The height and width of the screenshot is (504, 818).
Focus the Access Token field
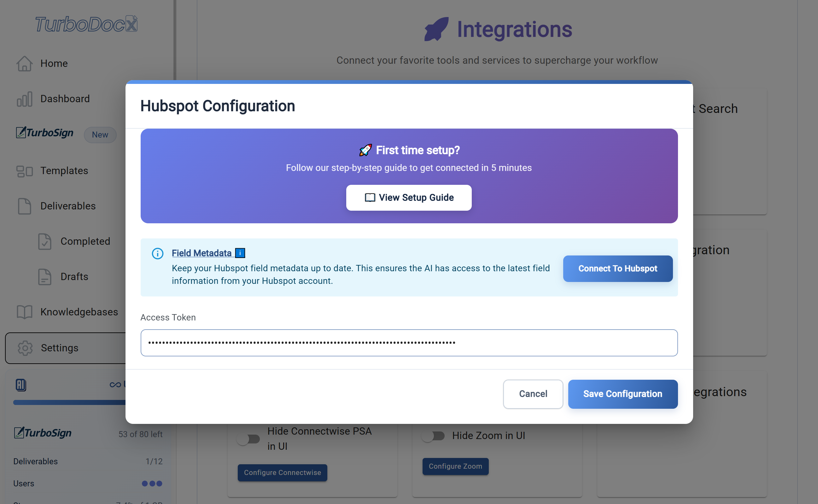(x=409, y=343)
